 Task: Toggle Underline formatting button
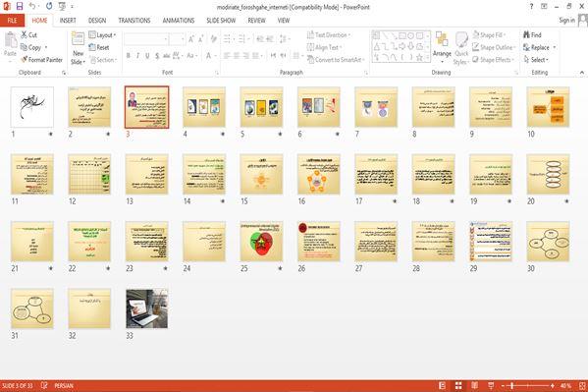pyautogui.click(x=147, y=56)
